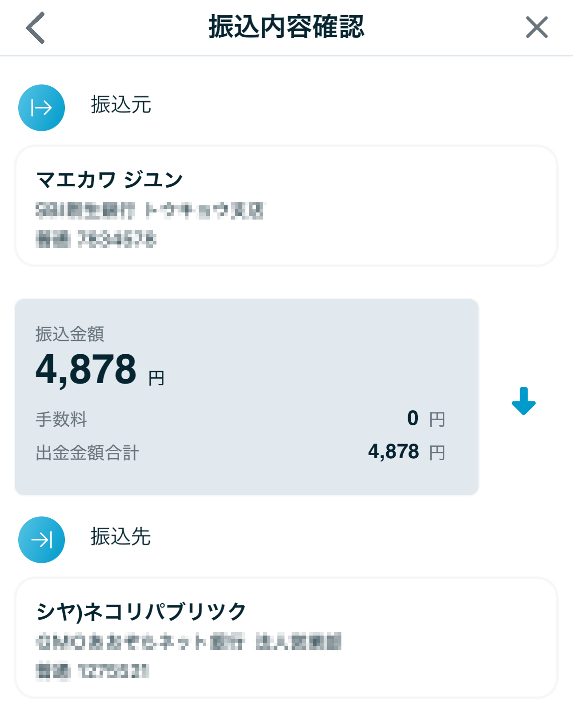Tap the blue transfer source icon
Viewport: 573px width, 728px height.
coord(41,108)
